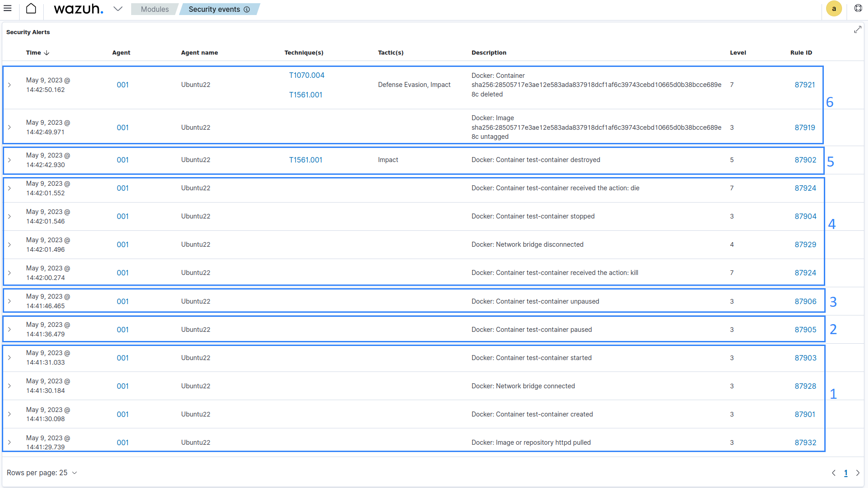Open rule ID 87919
This screenshot has height=488, width=868.
click(x=805, y=127)
